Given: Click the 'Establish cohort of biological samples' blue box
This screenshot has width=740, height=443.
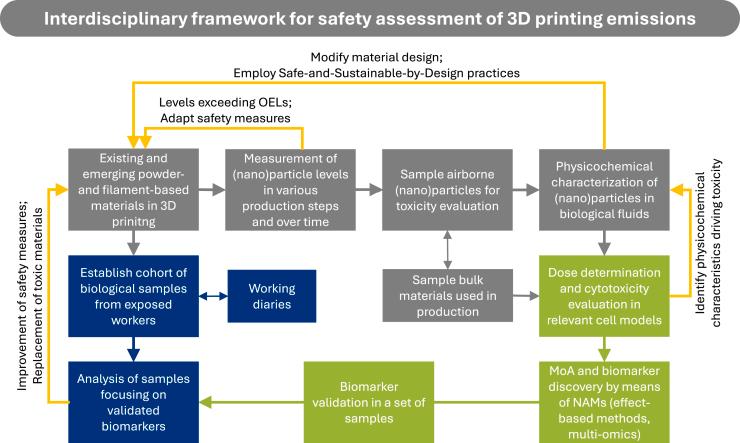Looking at the screenshot, I should coord(134,296).
